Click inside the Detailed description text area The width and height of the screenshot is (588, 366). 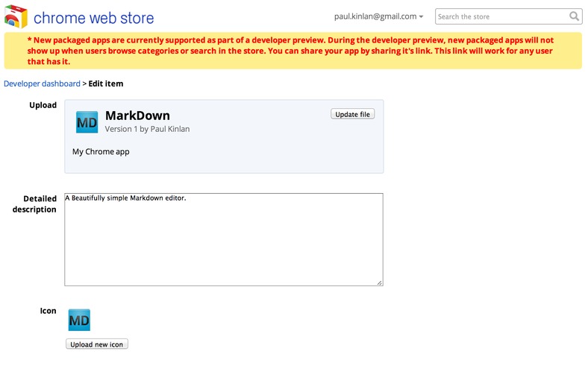click(224, 239)
